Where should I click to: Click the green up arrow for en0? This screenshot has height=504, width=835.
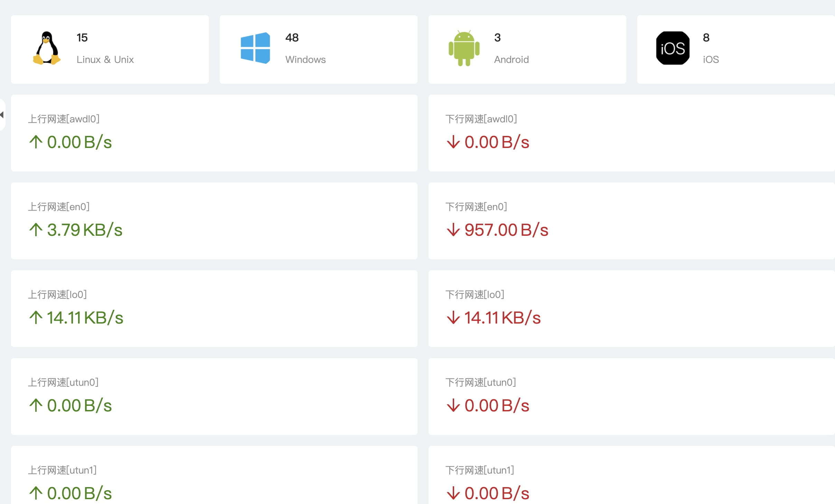[36, 230]
